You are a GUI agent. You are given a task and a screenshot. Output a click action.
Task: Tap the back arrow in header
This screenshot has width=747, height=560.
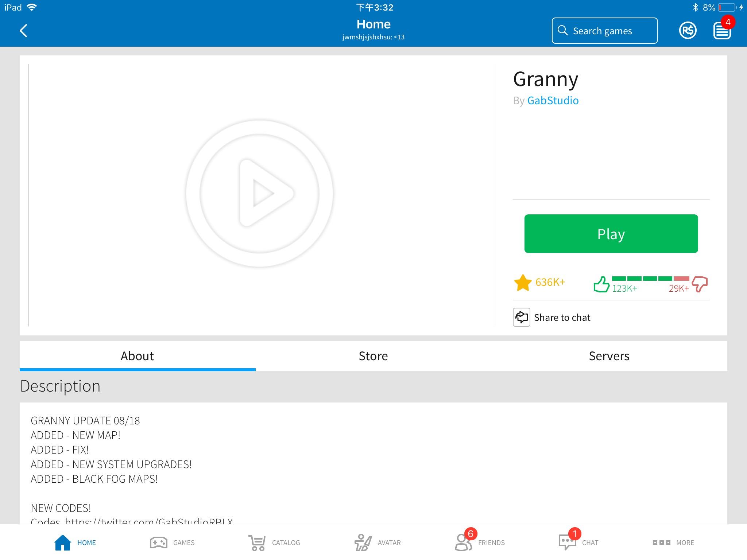[24, 31]
